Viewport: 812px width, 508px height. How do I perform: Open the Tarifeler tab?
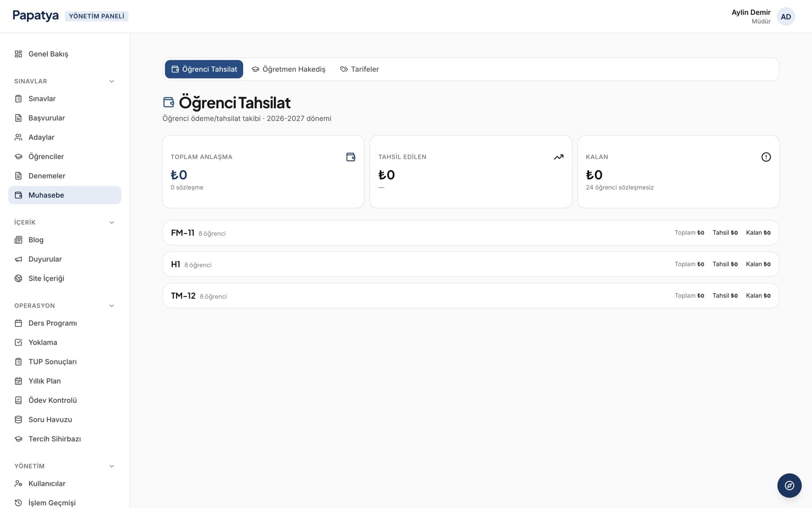pyautogui.click(x=360, y=69)
